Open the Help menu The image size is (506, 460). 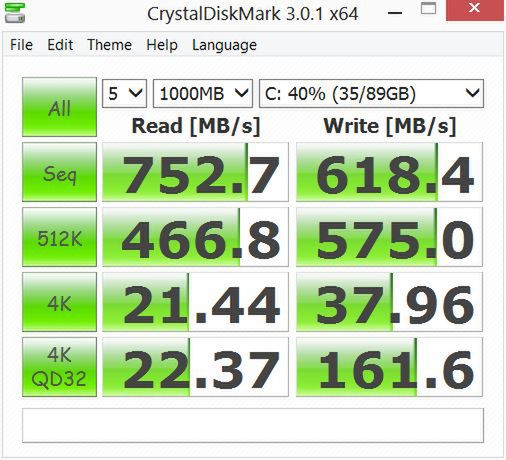(x=162, y=45)
